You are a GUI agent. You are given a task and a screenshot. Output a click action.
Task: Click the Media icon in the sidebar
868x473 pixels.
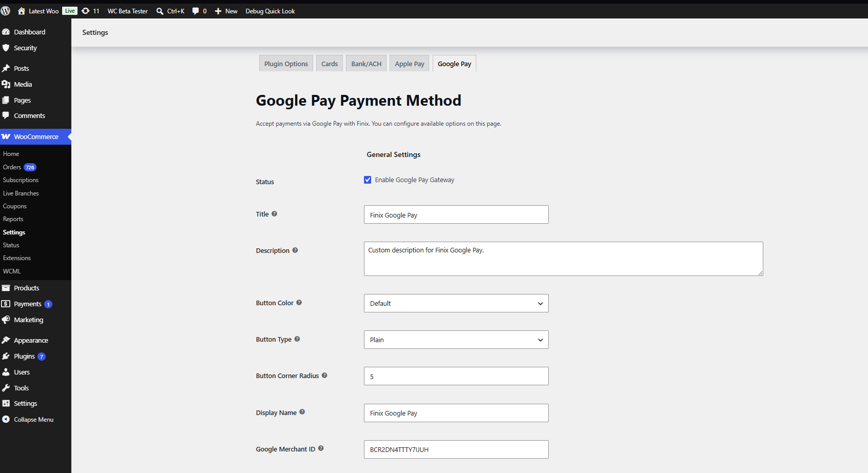6,84
